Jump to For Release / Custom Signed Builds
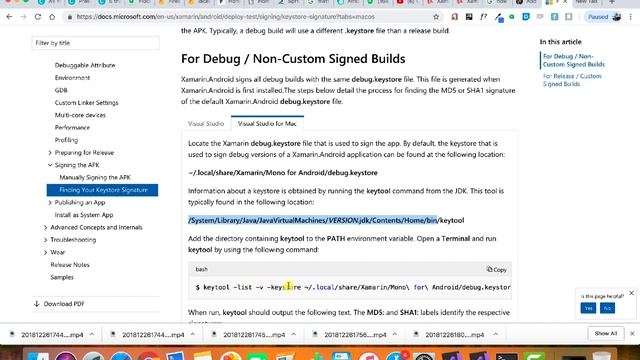Viewport: 640px width, 360px height. pos(572,80)
